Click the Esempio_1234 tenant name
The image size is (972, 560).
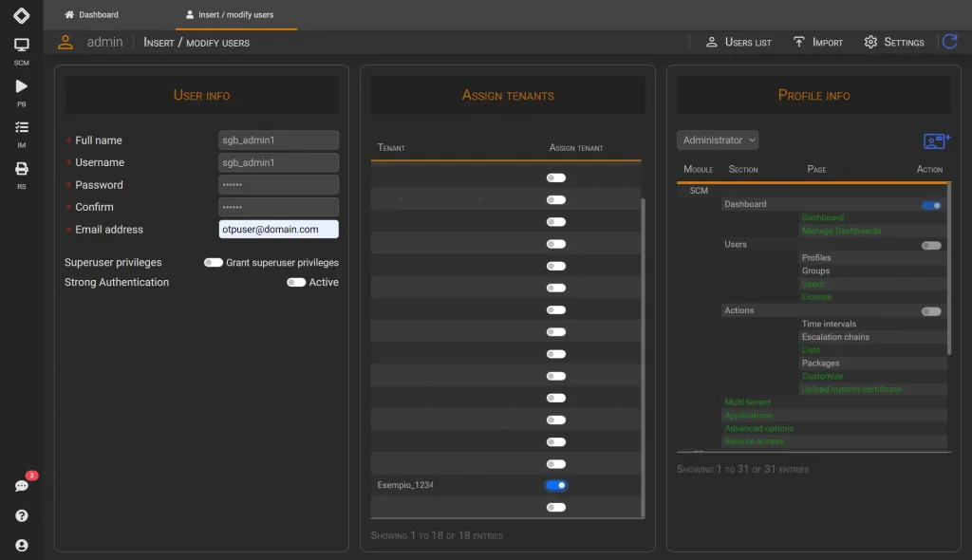(x=404, y=485)
